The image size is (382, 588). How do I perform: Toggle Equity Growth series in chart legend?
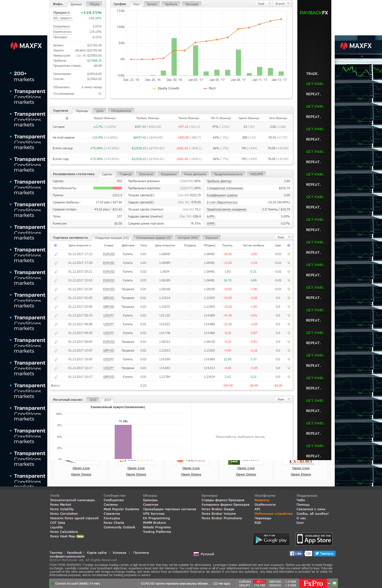tap(166, 88)
